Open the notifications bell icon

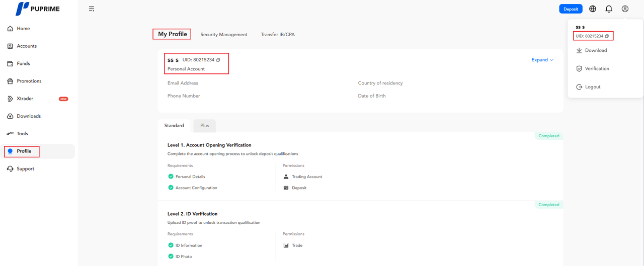pyautogui.click(x=609, y=9)
